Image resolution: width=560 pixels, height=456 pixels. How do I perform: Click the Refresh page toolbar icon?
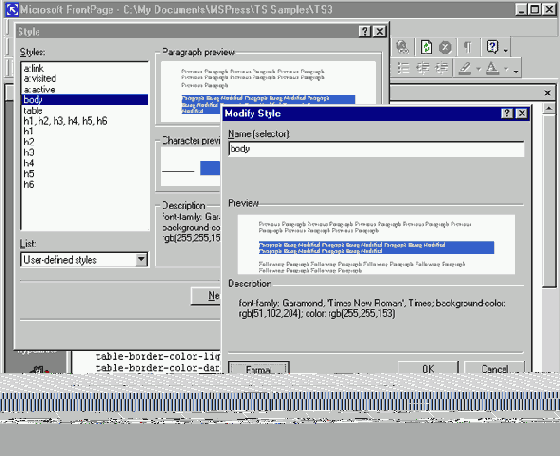426,47
